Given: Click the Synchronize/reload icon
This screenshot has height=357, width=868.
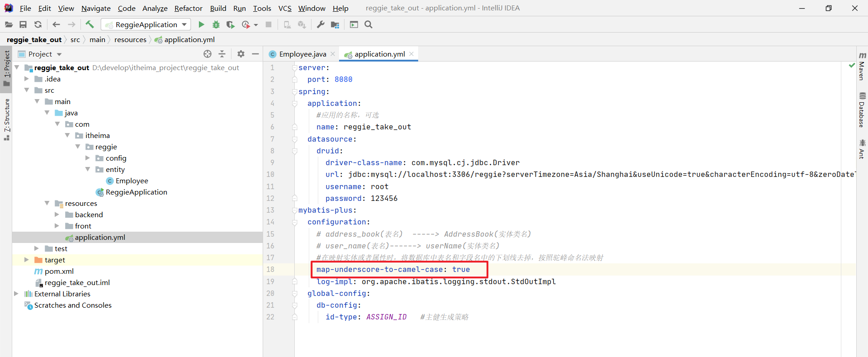Looking at the screenshot, I should point(38,24).
